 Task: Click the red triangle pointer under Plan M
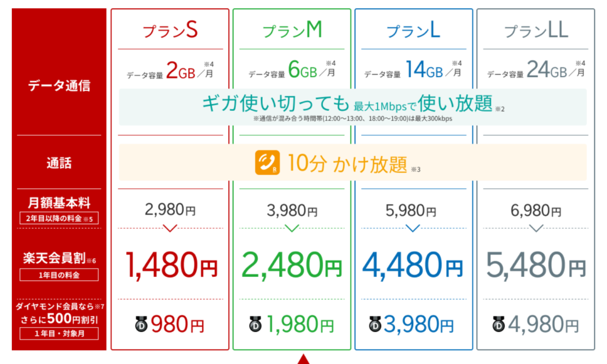303,359
